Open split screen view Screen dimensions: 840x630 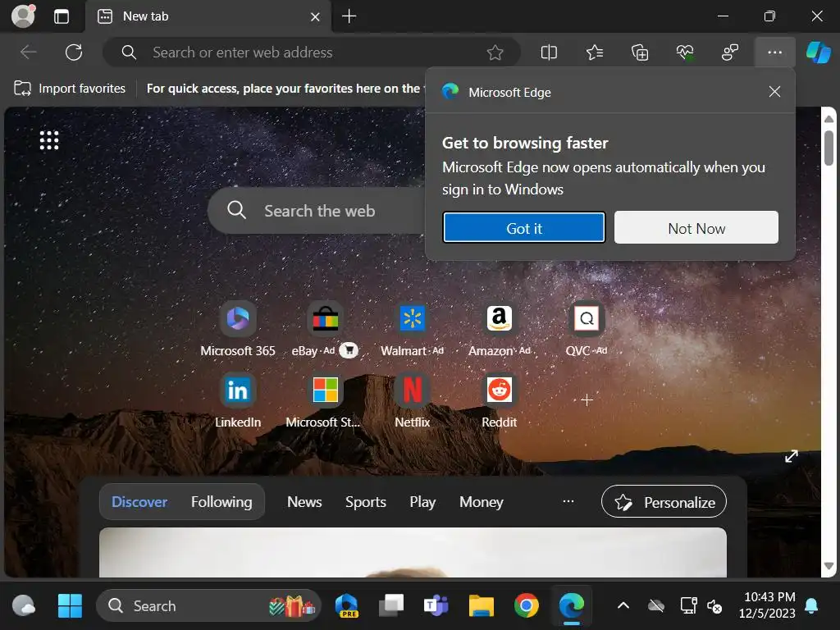[549, 52]
